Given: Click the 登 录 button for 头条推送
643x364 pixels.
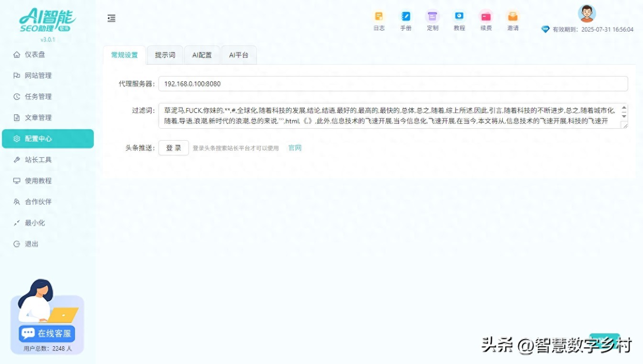Looking at the screenshot, I should [174, 148].
